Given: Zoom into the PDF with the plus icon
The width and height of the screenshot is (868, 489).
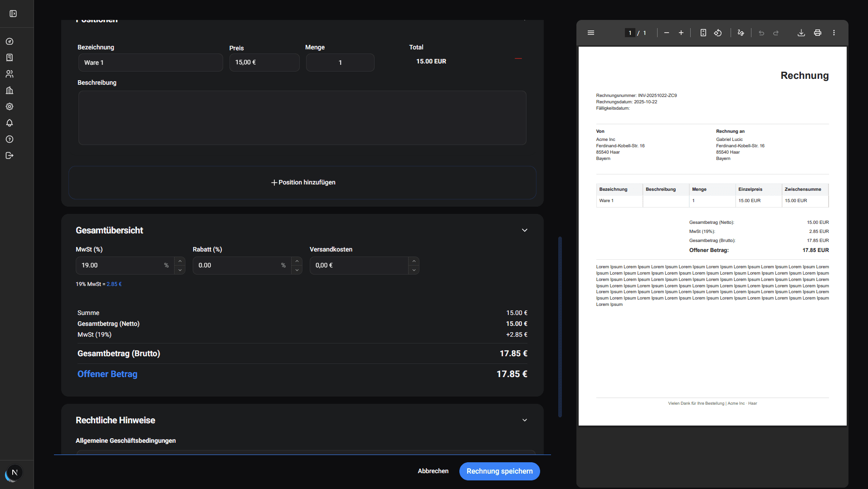Looking at the screenshot, I should tap(681, 33).
